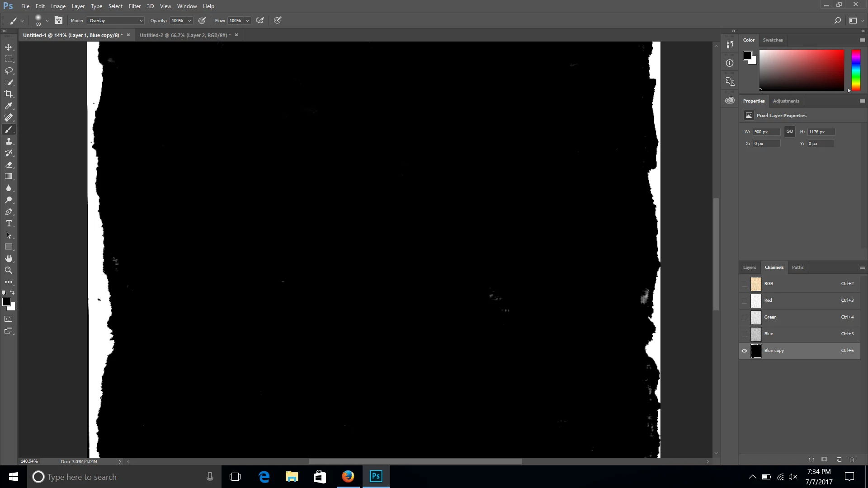Open the brush preset picker arrow
This screenshot has height=488, width=868.
(47, 21)
